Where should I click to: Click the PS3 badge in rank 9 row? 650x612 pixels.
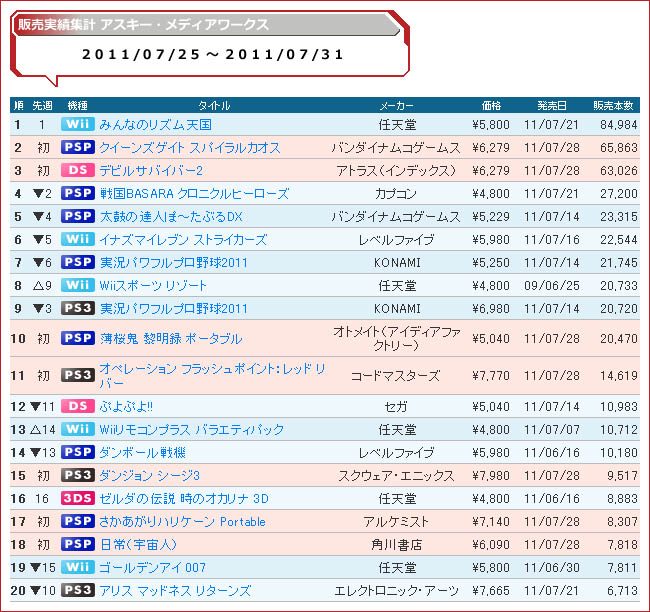click(x=78, y=308)
